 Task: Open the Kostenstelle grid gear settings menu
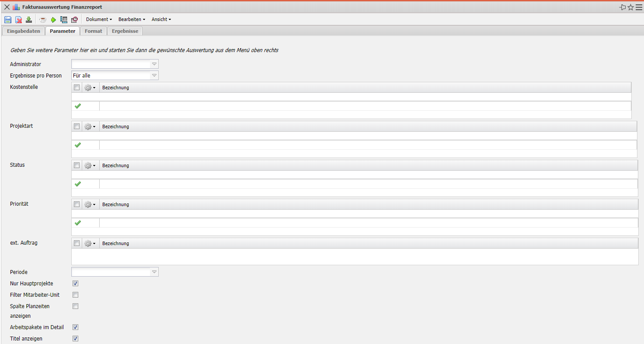tap(90, 88)
